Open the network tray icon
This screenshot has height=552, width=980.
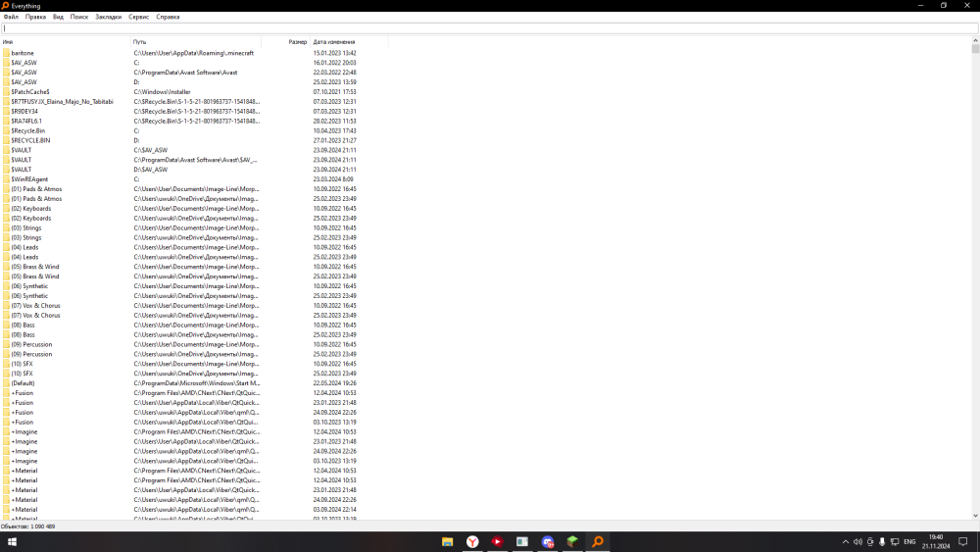tap(895, 542)
